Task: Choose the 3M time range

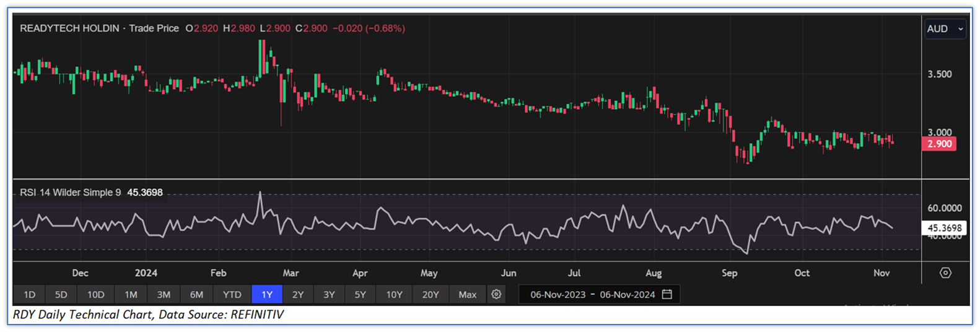Action: pyautogui.click(x=164, y=294)
